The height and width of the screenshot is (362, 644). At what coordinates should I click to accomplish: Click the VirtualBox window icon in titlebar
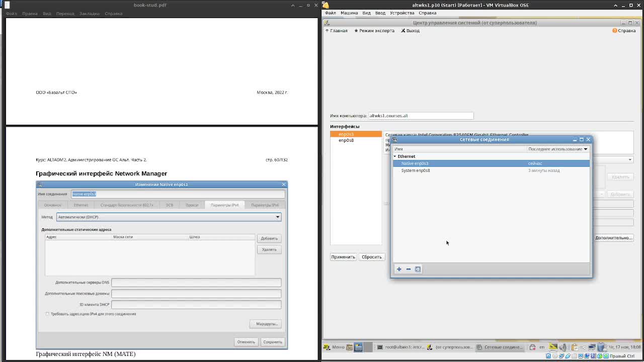327,5
